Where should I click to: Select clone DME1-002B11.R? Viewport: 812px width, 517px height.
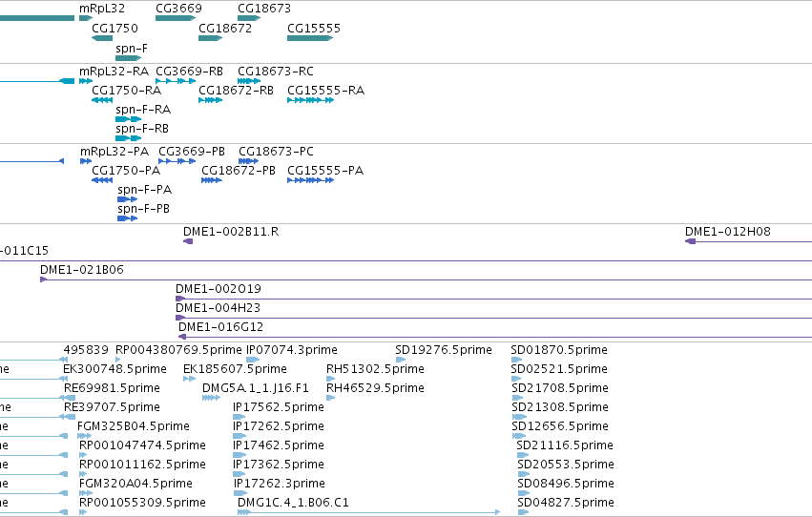click(231, 232)
